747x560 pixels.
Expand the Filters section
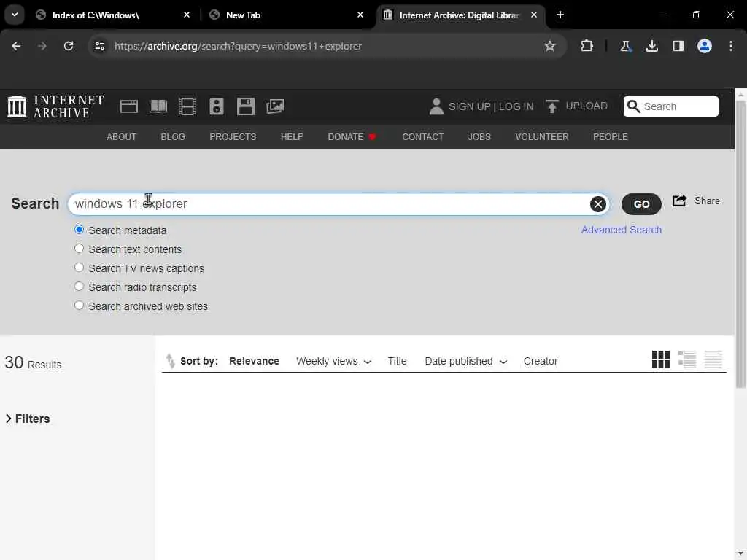coord(28,419)
